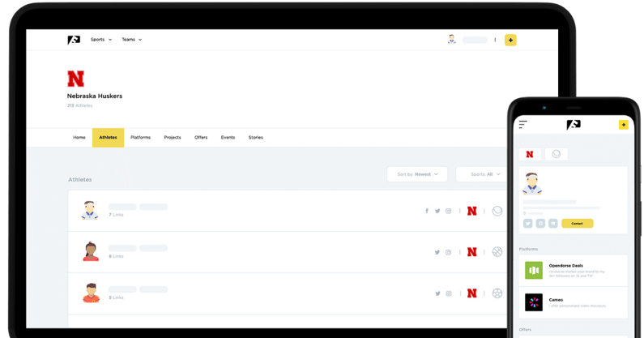Expand the Sports: All filter dropdown
Image resolution: width=644 pixels, height=338 pixels.
coord(483,174)
